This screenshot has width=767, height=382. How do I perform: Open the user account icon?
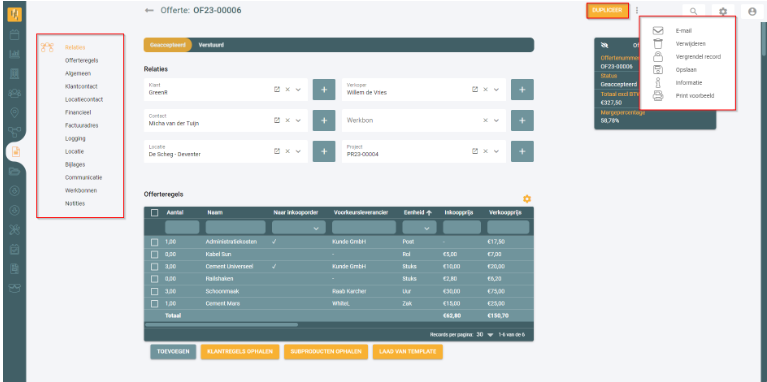[x=752, y=11]
